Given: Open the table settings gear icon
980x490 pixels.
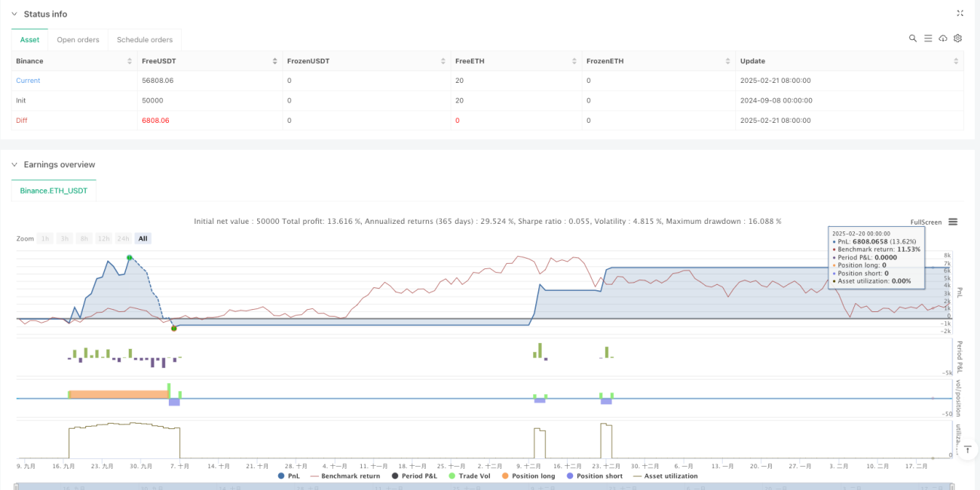Looking at the screenshot, I should pos(958,38).
